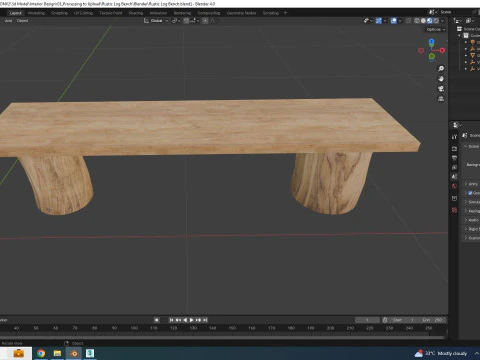
Task: Click the Scene Collection icon in outliner
Action: click(459, 29)
